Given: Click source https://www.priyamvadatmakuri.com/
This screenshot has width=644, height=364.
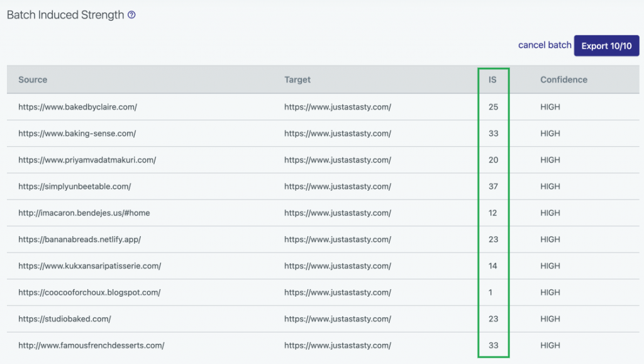Looking at the screenshot, I should click(x=87, y=160).
